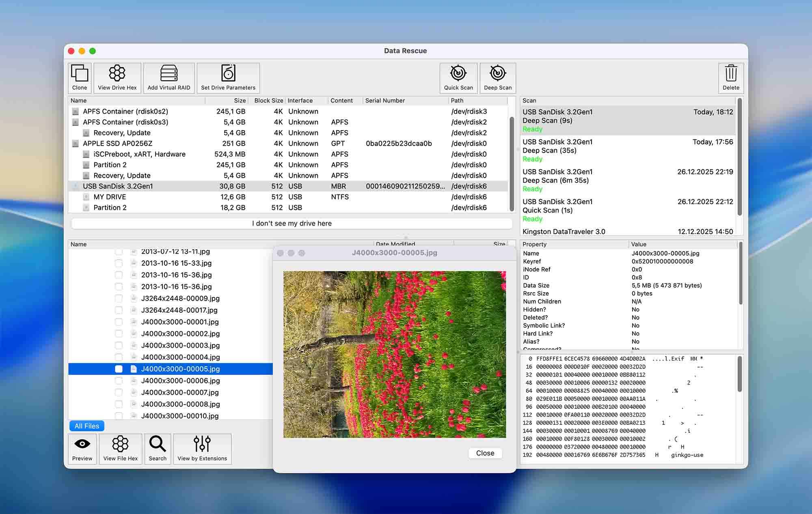Close the J4000x3000-00005.jpg preview window

[x=485, y=453]
